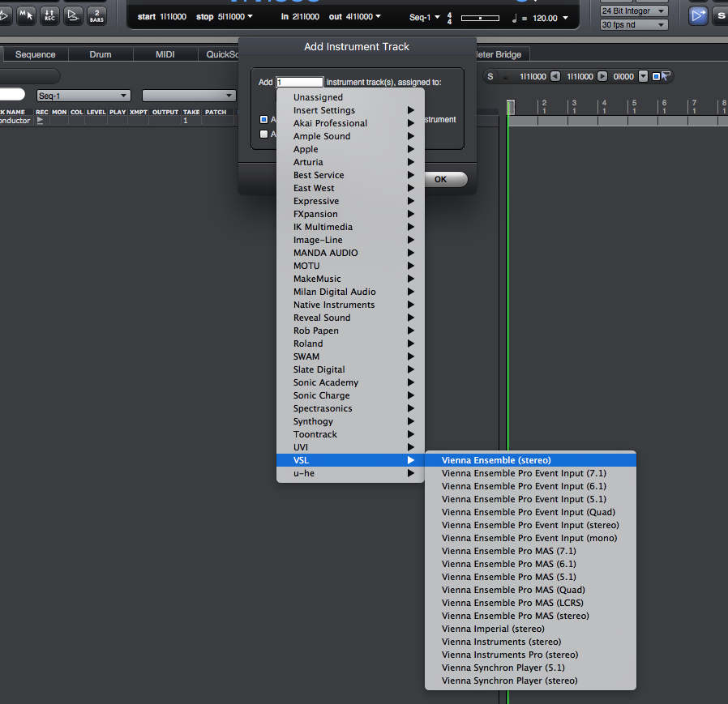Open the Seq-1 sequence dropdown in track list
Screen dimensions: 728x704
coord(84,96)
